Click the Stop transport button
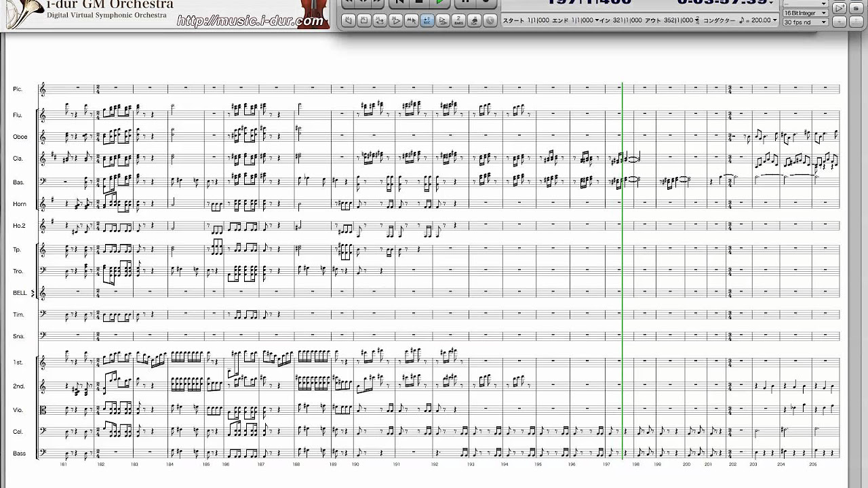Viewport: 868px width, 488px height. click(x=418, y=3)
